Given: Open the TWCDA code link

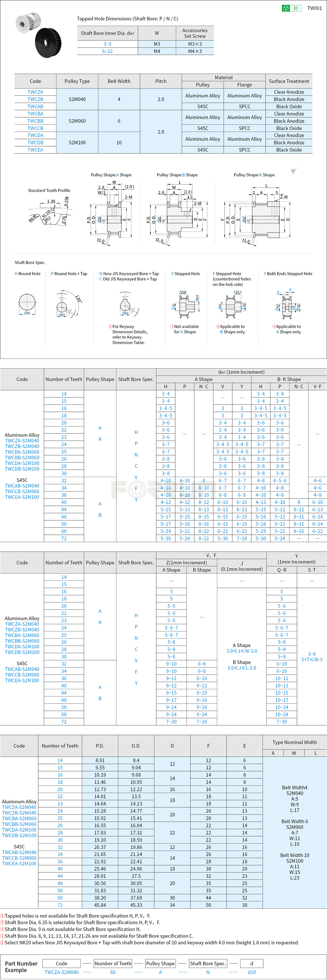Looking at the screenshot, I should pos(35,135).
